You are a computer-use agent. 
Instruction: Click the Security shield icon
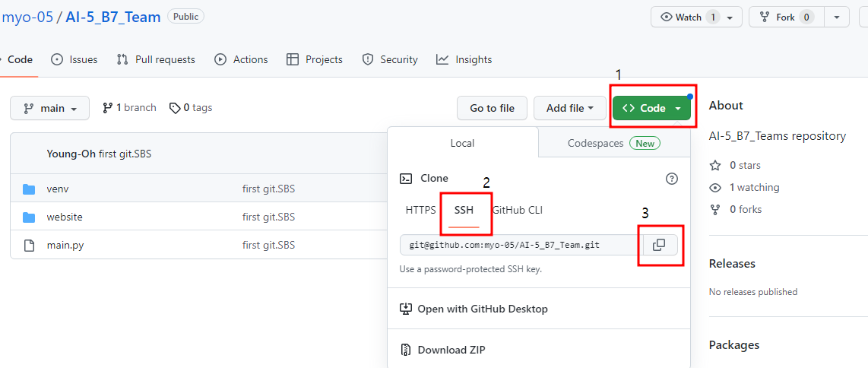367,60
